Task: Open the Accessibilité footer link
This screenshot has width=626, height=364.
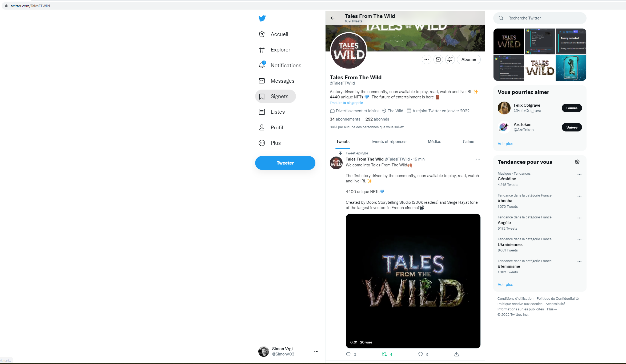Action: coord(555,304)
